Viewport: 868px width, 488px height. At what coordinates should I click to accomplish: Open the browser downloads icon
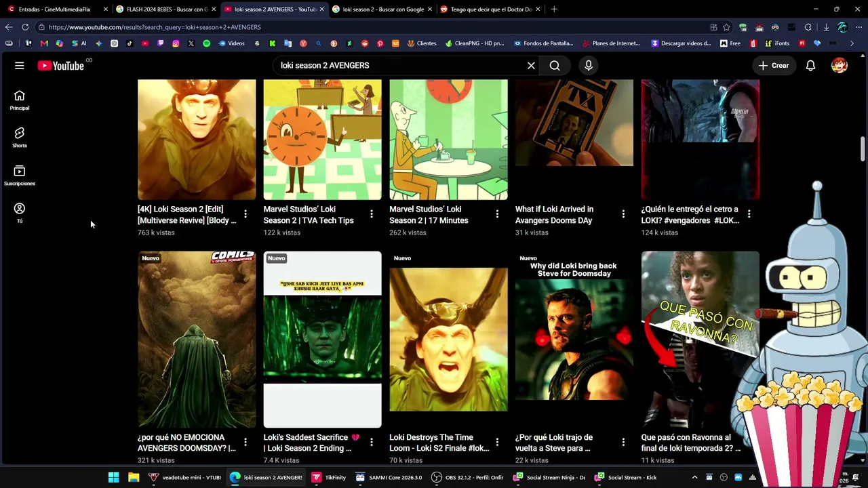pos(826,27)
